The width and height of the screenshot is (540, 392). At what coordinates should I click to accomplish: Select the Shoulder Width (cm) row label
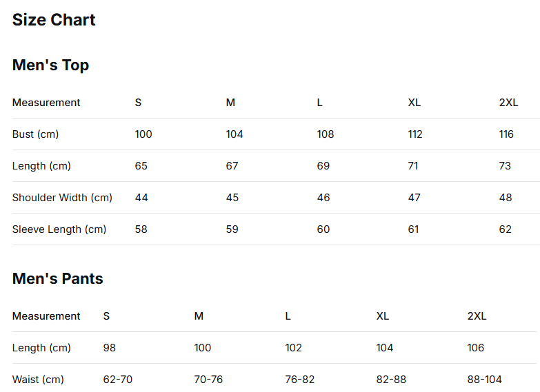tap(62, 198)
